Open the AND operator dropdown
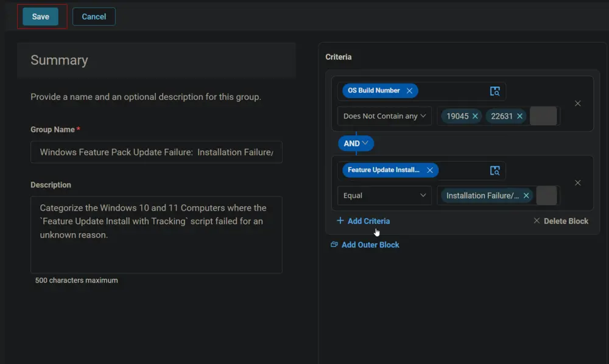The width and height of the screenshot is (609, 364). pyautogui.click(x=356, y=144)
